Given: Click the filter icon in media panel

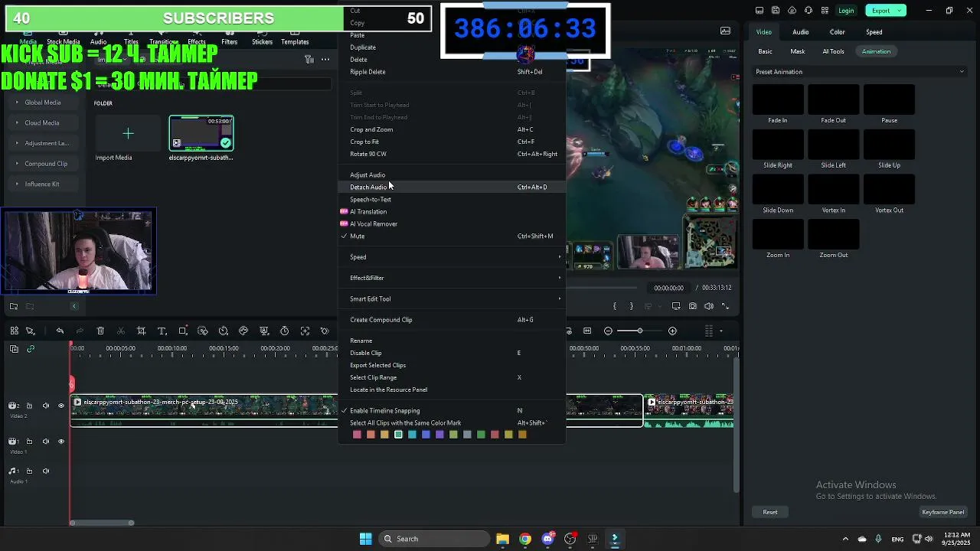Looking at the screenshot, I should [309, 59].
